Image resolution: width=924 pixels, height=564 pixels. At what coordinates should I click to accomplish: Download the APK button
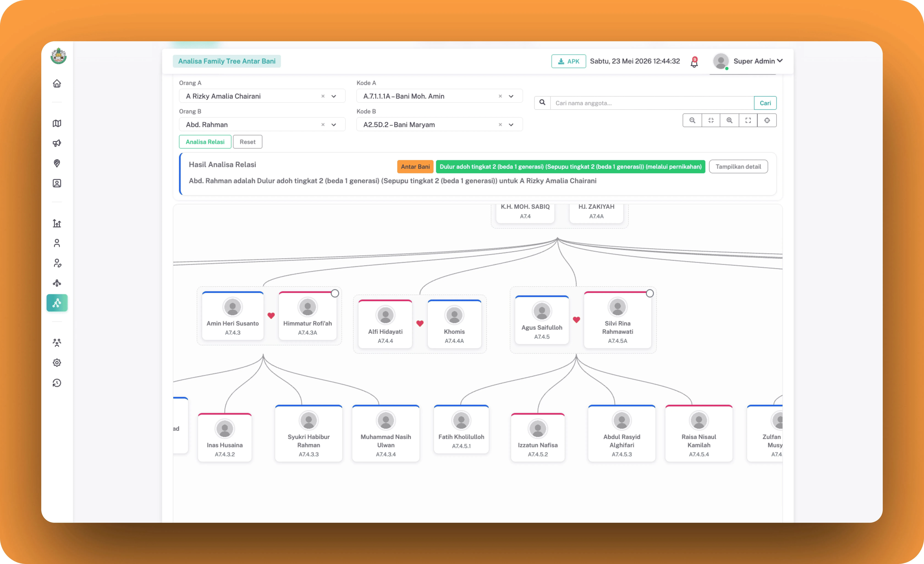click(x=569, y=61)
